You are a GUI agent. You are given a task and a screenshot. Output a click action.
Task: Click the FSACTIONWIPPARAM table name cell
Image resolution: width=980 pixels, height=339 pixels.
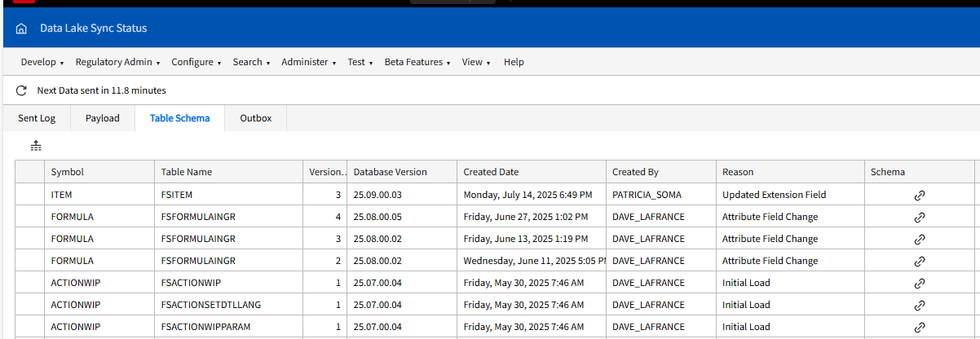coord(229,327)
